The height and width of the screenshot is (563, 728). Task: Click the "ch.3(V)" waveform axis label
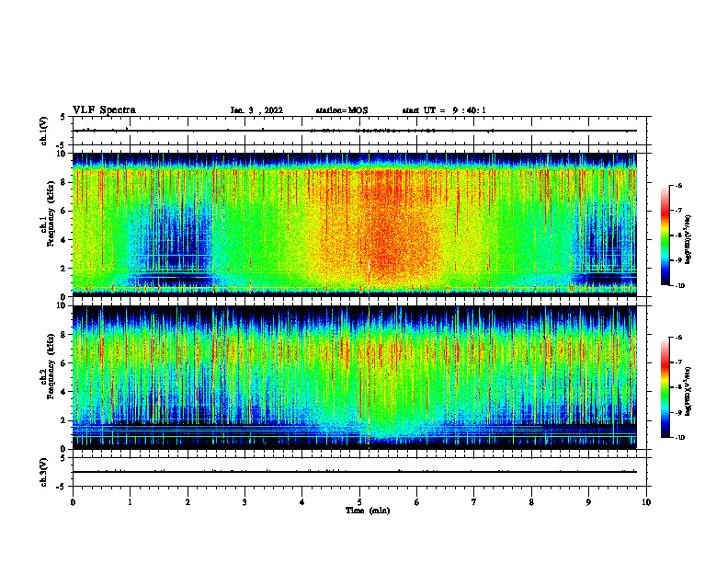(44, 472)
